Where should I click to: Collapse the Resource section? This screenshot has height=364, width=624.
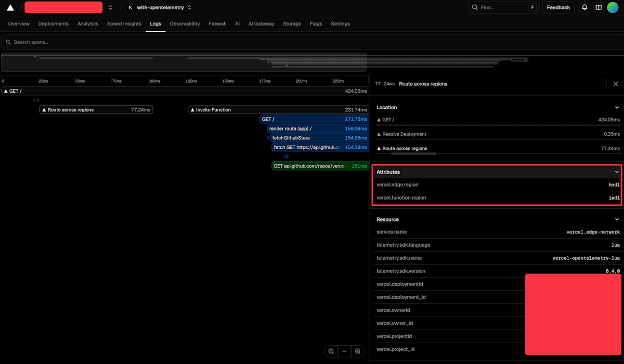pos(617,219)
